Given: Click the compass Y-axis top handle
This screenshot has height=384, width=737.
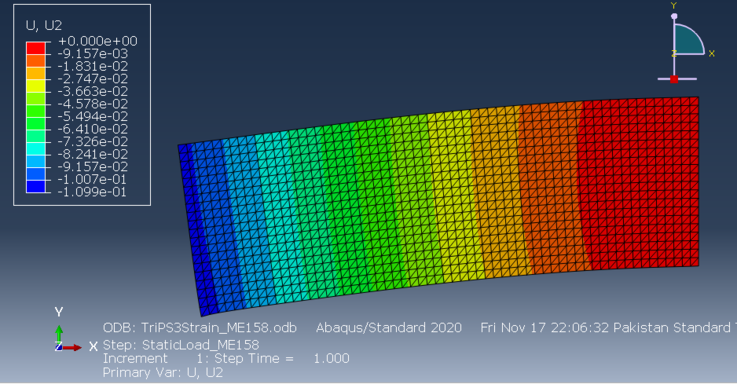Looking at the screenshot, I should [x=674, y=16].
